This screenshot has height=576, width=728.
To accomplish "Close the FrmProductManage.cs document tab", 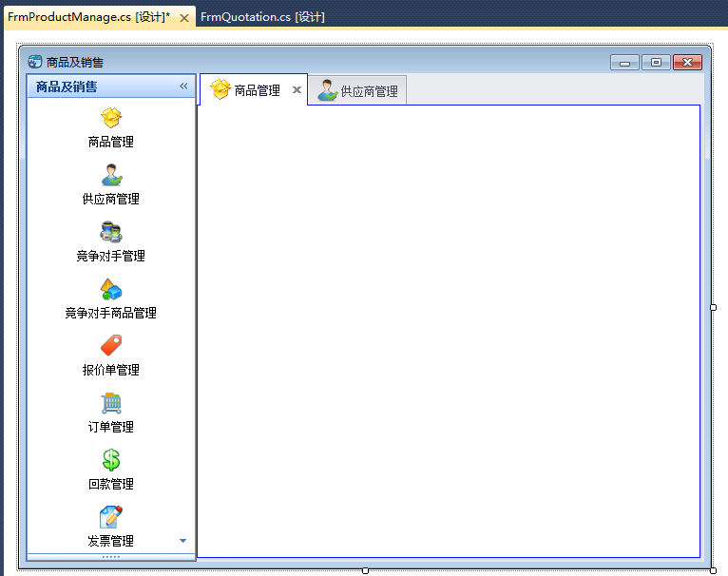I will tap(184, 18).
